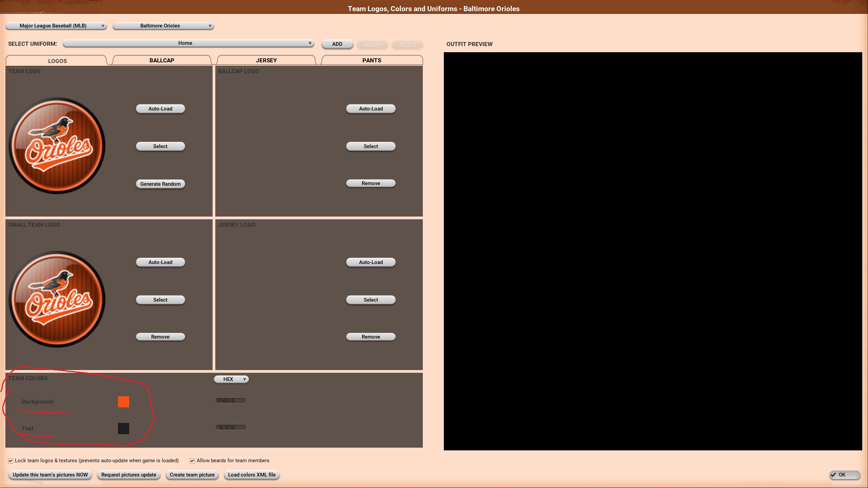
Task: Switch to the JERSEY tab
Action: (266, 60)
